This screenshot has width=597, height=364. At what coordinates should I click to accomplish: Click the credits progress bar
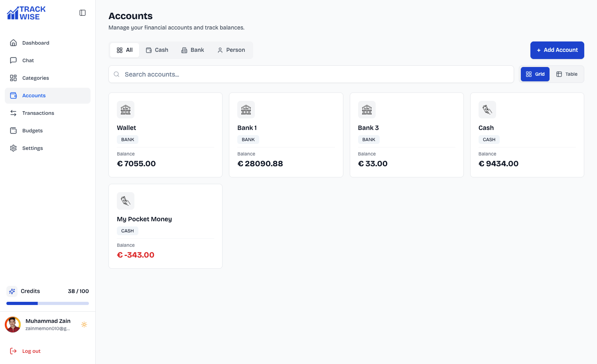point(47,303)
